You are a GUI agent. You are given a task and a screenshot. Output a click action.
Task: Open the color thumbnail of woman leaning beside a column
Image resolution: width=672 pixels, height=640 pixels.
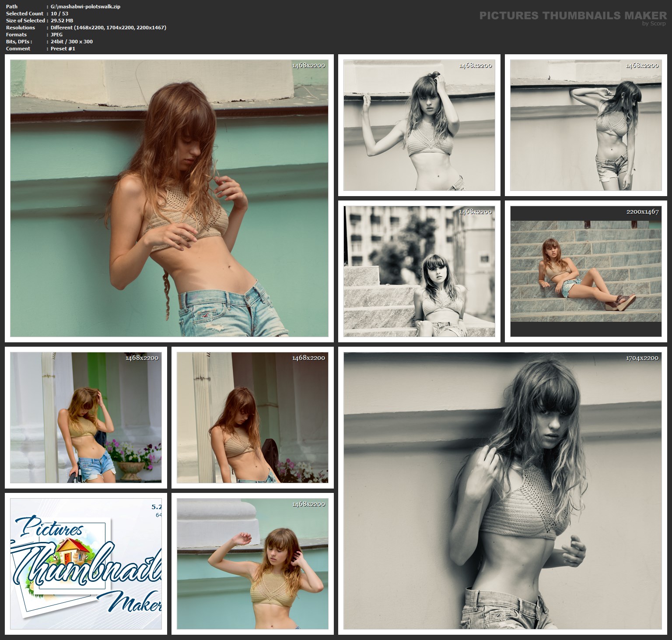pos(252,418)
